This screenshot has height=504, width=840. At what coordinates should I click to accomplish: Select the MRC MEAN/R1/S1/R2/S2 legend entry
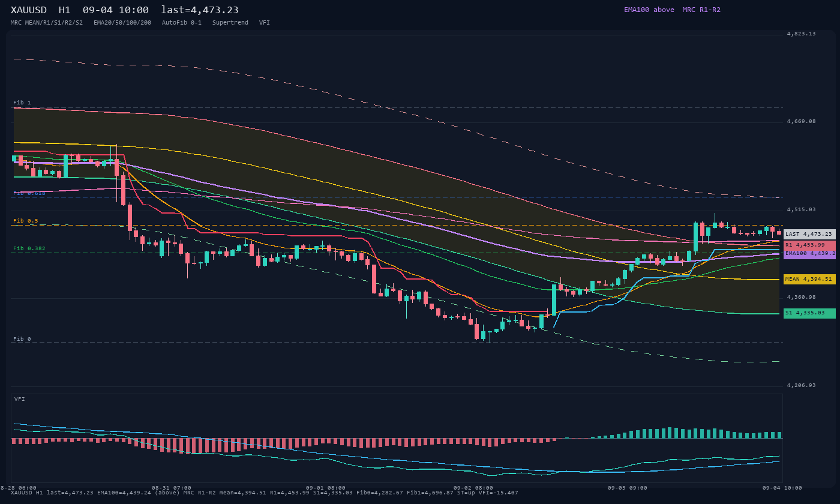[x=47, y=23]
